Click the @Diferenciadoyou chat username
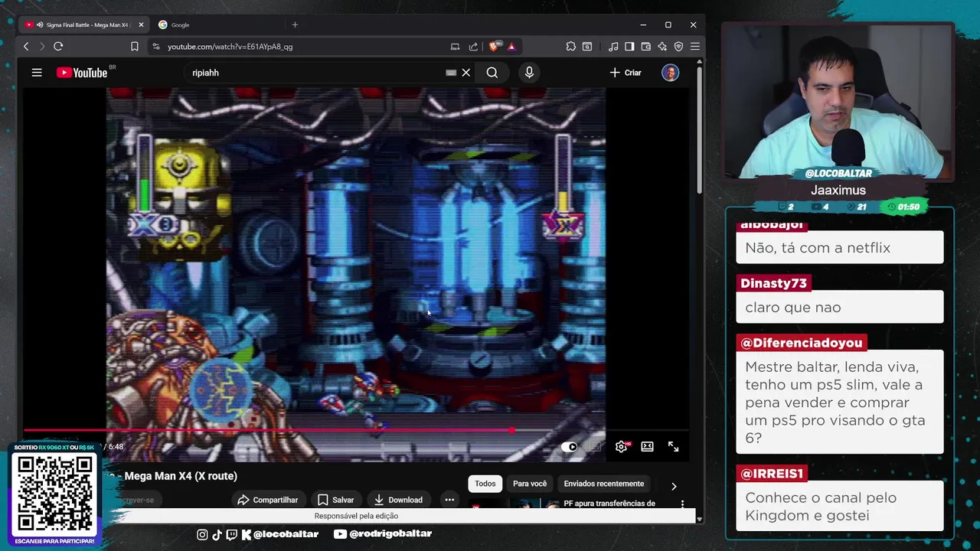This screenshot has height=551, width=980. pos(802,343)
